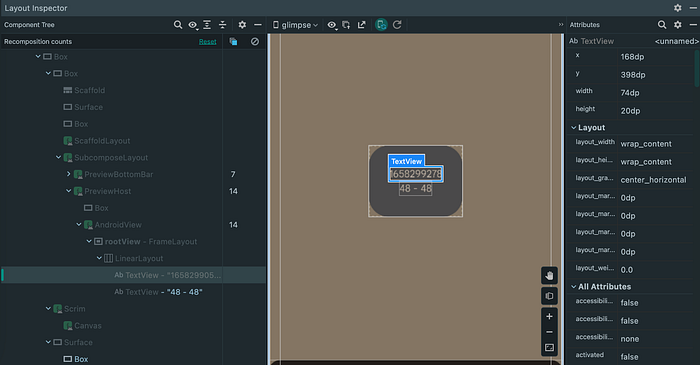The image size is (700, 365).
Task: Collapse the All Attributes section
Action: coord(574,286)
